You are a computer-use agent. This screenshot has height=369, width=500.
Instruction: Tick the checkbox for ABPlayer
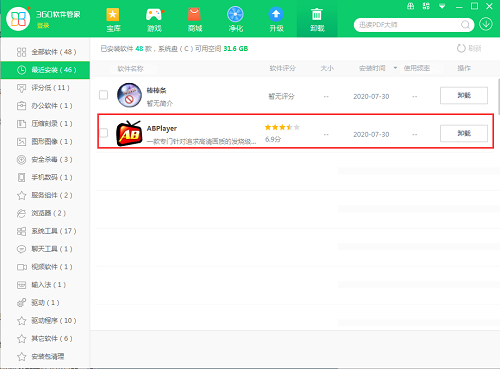click(x=104, y=133)
